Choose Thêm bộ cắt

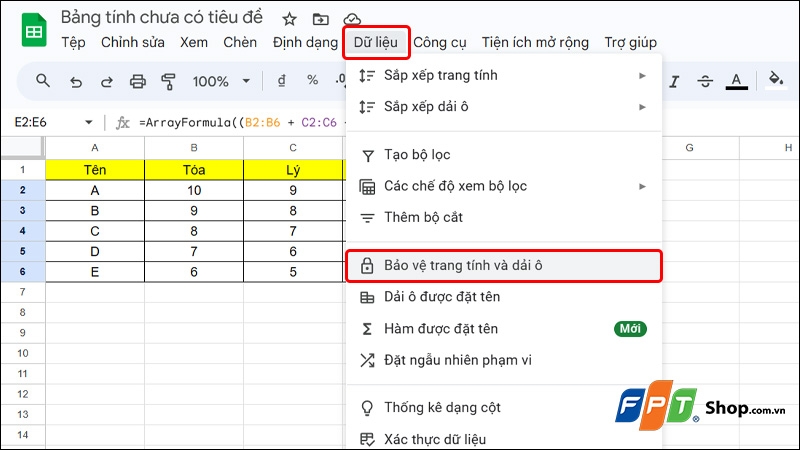tap(504, 218)
